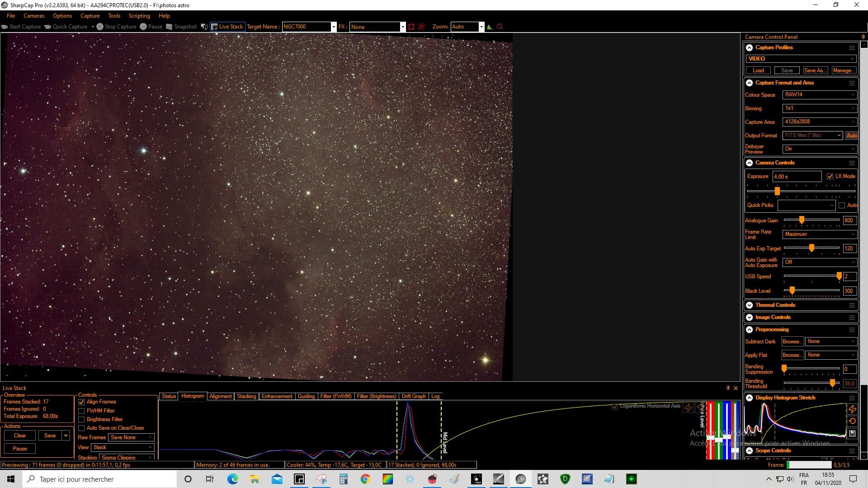
Task: Open Camera Controls section menu icon
Action: click(852, 163)
